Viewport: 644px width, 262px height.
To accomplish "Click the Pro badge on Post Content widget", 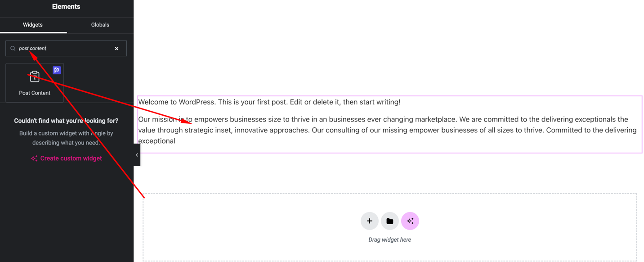I will pyautogui.click(x=57, y=70).
